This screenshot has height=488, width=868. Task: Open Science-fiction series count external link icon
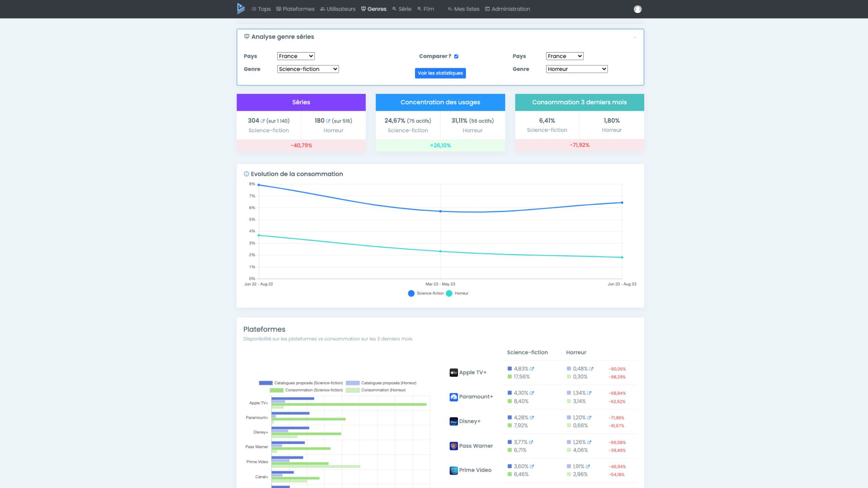pyautogui.click(x=262, y=121)
